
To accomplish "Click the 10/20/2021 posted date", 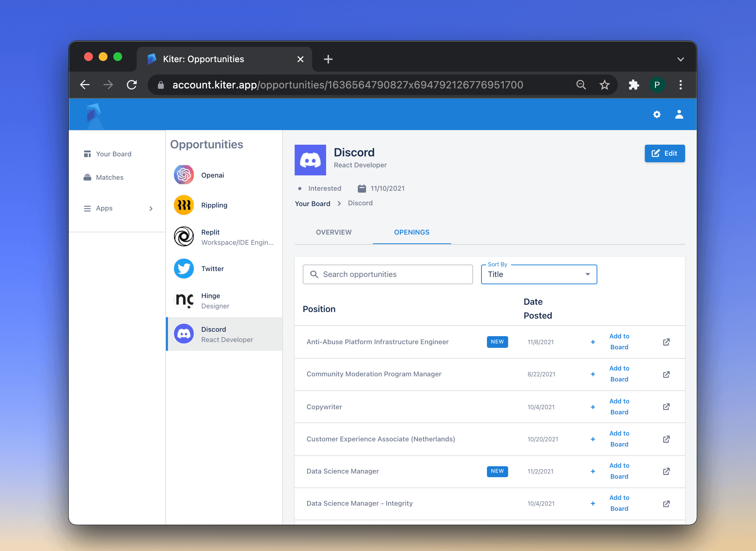I will (543, 439).
